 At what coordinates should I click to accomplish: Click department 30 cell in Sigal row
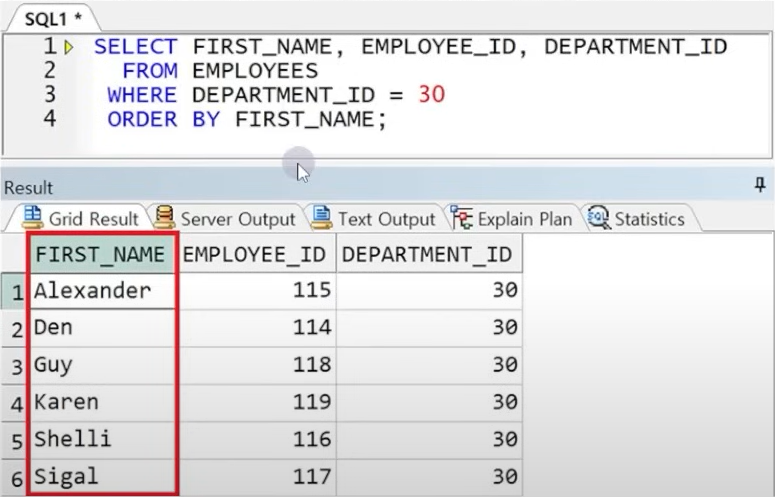(429, 477)
